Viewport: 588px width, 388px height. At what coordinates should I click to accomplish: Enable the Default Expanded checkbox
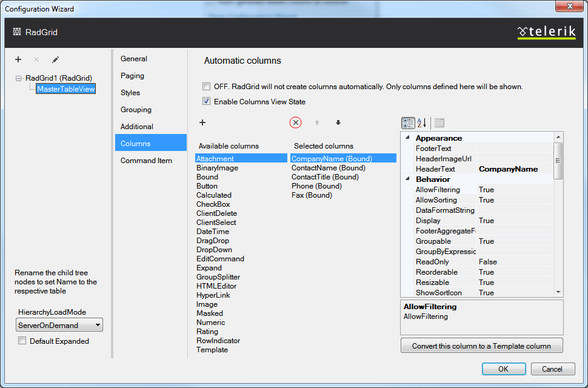(x=22, y=341)
